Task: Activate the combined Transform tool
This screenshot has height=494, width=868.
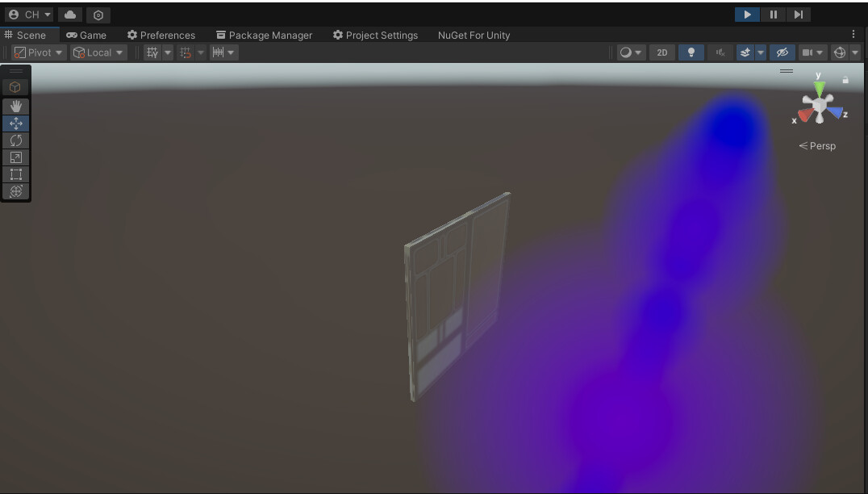Action: coord(15,191)
